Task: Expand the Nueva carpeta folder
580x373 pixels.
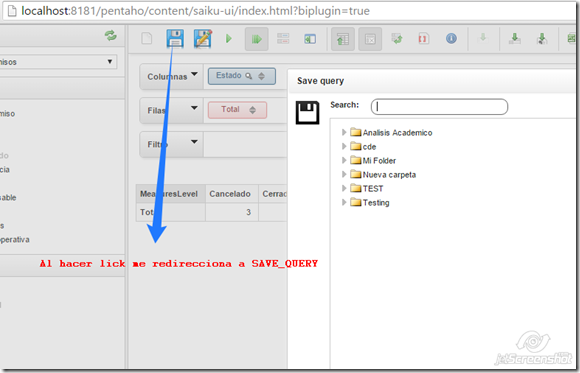Action: point(344,174)
